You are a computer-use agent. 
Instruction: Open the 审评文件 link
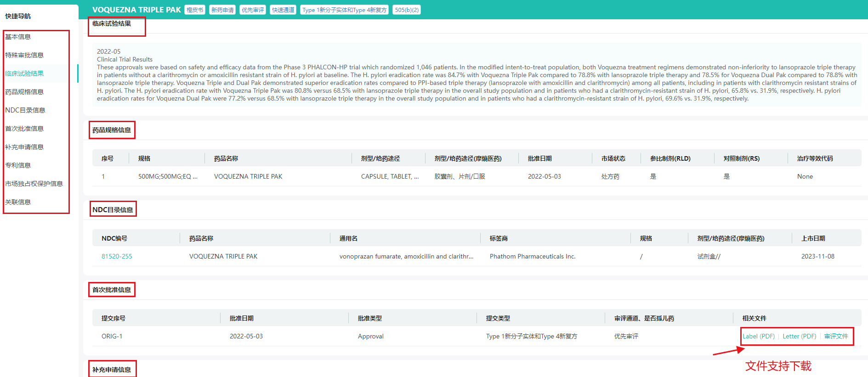click(836, 336)
